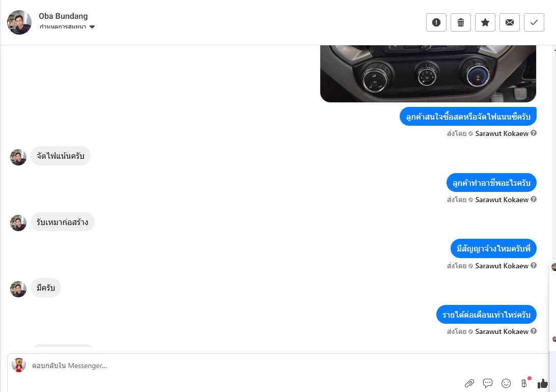Mark conversation unread with envelope icon
Image resolution: width=556 pixels, height=392 pixels.
click(510, 22)
